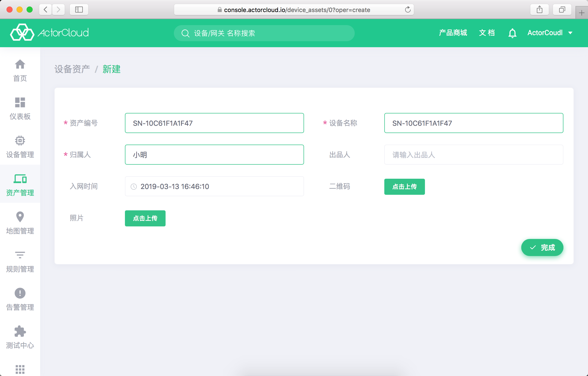The height and width of the screenshot is (376, 588).
Task: Click the 资产管理 sidebar label
Action: [x=20, y=193]
